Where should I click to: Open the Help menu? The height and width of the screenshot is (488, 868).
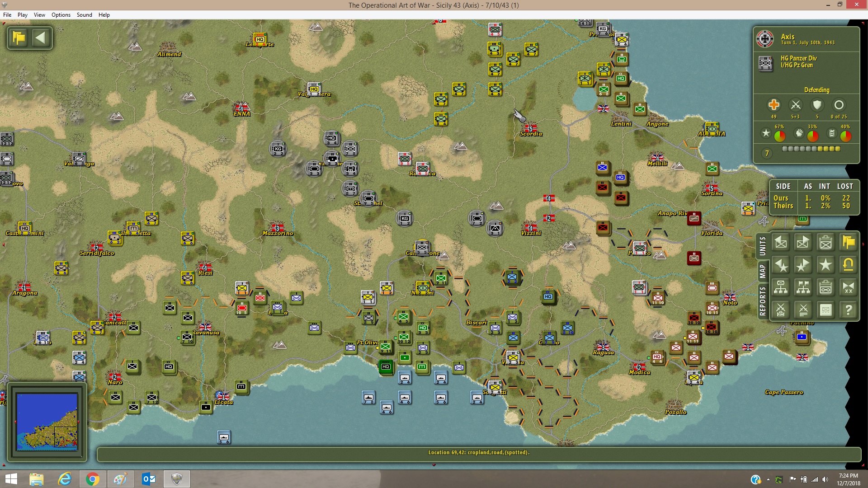click(104, 15)
